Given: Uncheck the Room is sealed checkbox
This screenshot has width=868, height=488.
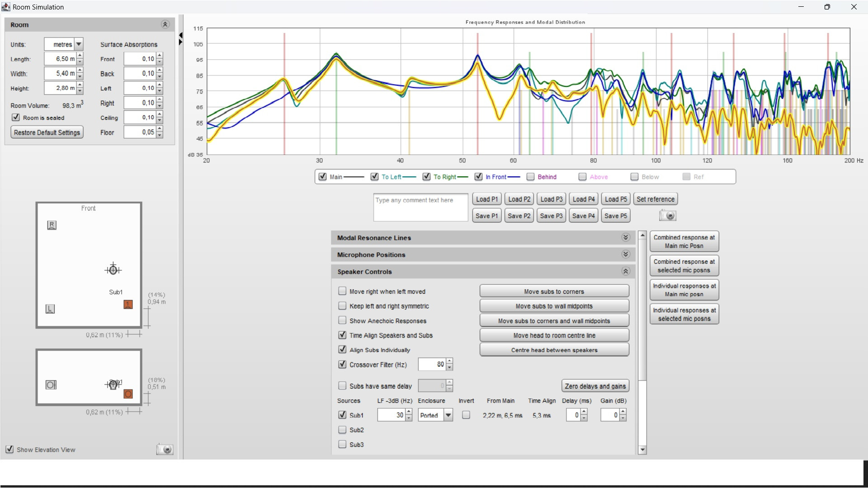Looking at the screenshot, I should 16,117.
